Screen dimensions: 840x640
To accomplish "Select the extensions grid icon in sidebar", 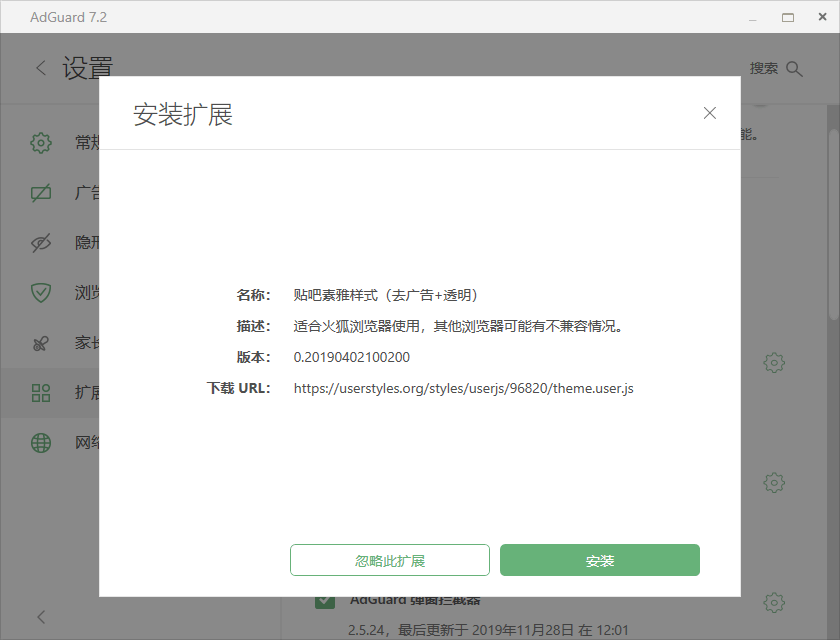I will 41,392.
